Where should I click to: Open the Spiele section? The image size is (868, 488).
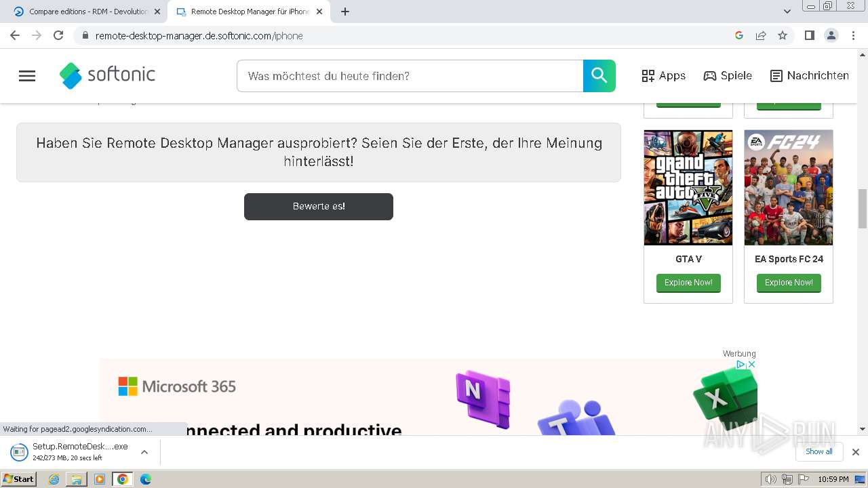coord(728,76)
